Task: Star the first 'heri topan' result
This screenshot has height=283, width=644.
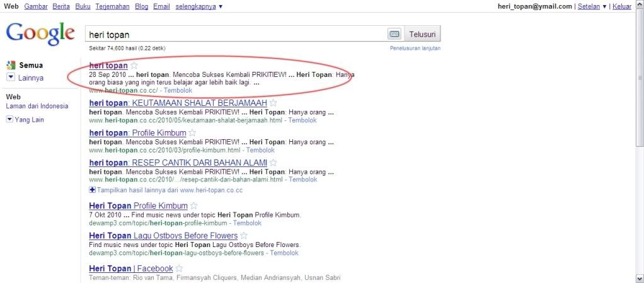Action: pos(134,66)
